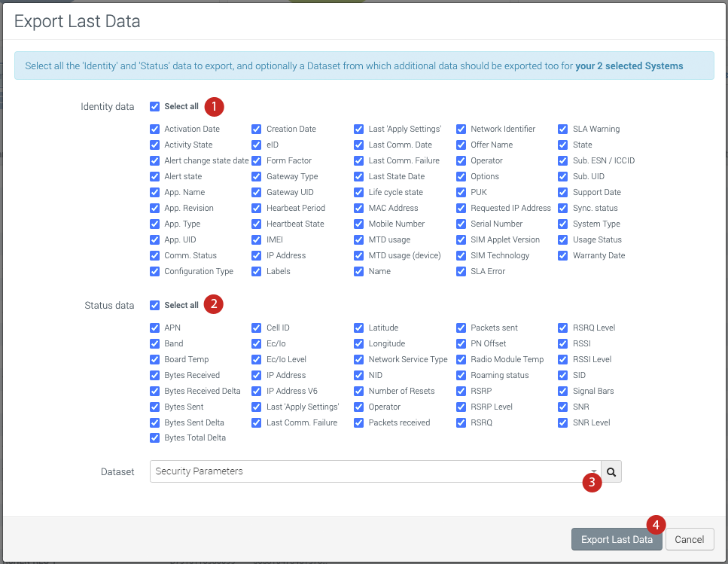Deselect the Warranty Date checkbox
The height and width of the screenshot is (564, 728).
tap(563, 255)
